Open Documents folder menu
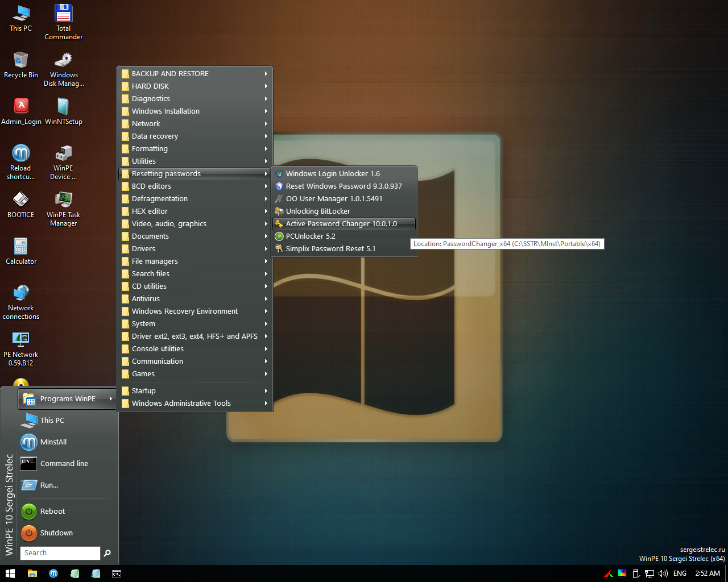This screenshot has width=728, height=582. pos(195,236)
